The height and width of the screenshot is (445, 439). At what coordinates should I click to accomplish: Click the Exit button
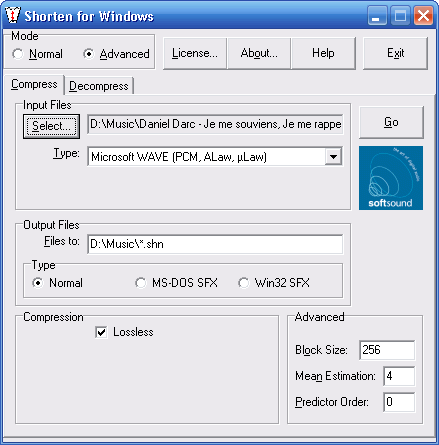pyautogui.click(x=395, y=53)
